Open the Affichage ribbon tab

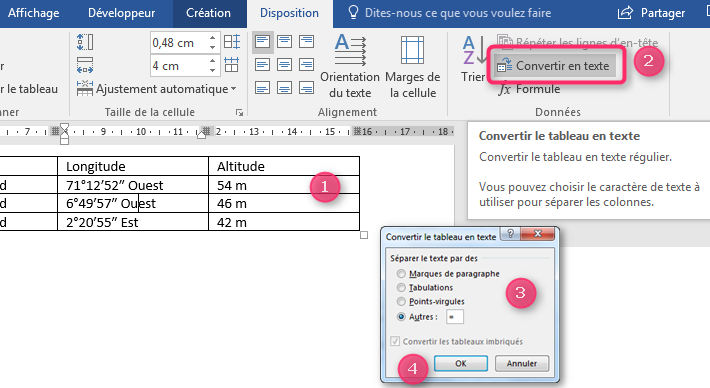point(34,13)
